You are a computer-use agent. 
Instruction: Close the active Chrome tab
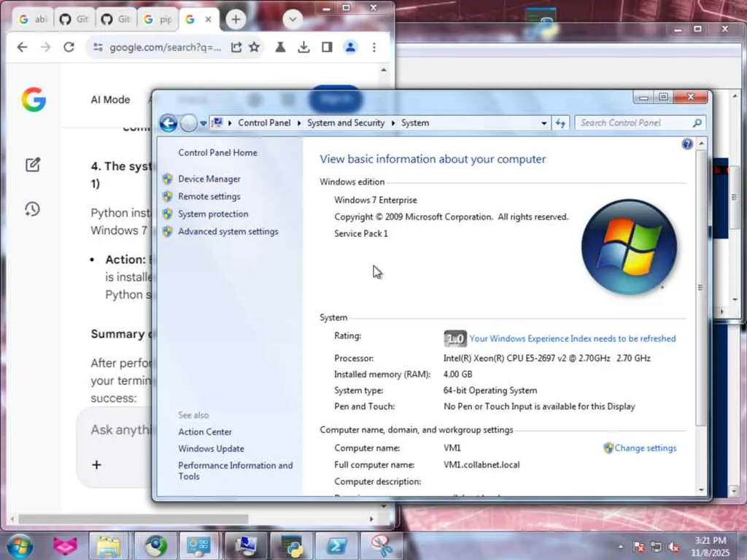208,20
